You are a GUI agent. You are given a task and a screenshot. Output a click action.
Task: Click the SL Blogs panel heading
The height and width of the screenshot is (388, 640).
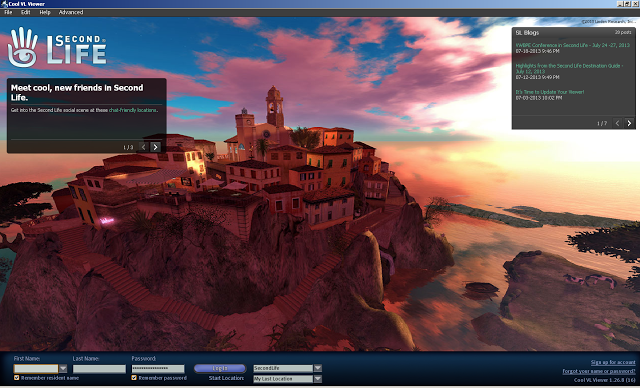tap(527, 33)
